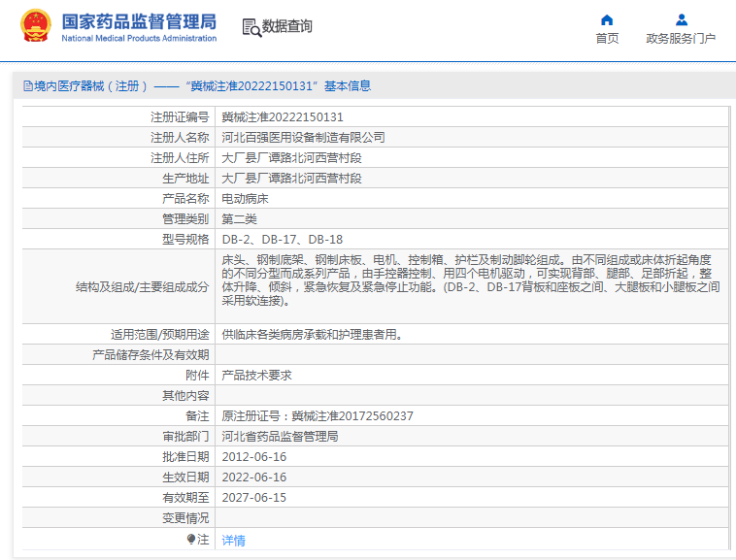Click the document icon before 境内医疗器械
This screenshot has width=736, height=560.
(x=28, y=85)
